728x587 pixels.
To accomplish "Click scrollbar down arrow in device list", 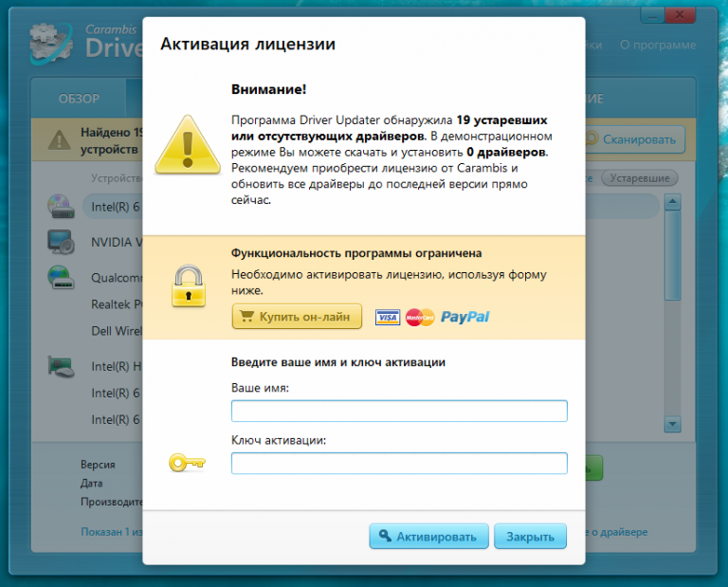I will click(673, 424).
